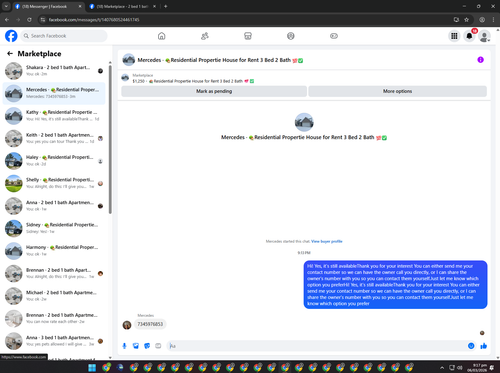This screenshot has width=500, height=373.
Task: Open Chrome's three-dot menu
Action: point(493,20)
